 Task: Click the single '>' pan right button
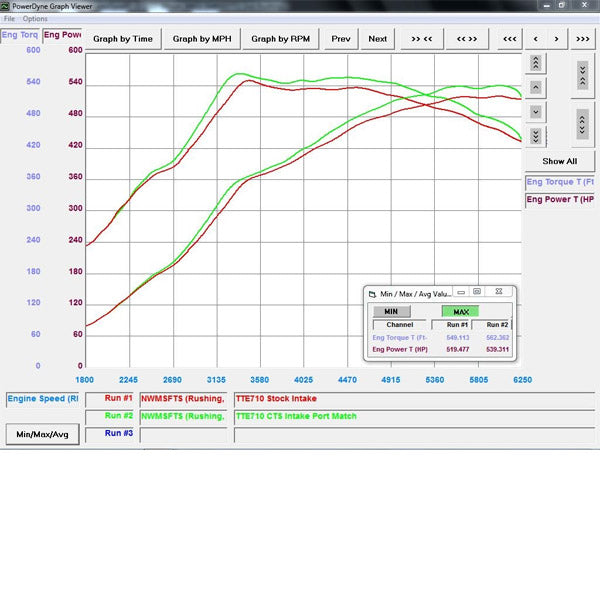556,39
